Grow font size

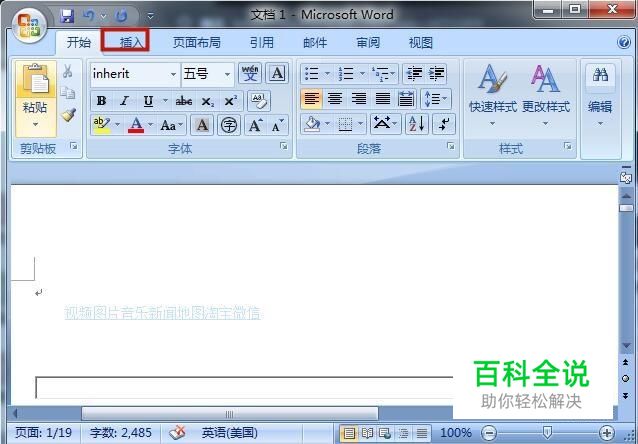click(256, 125)
